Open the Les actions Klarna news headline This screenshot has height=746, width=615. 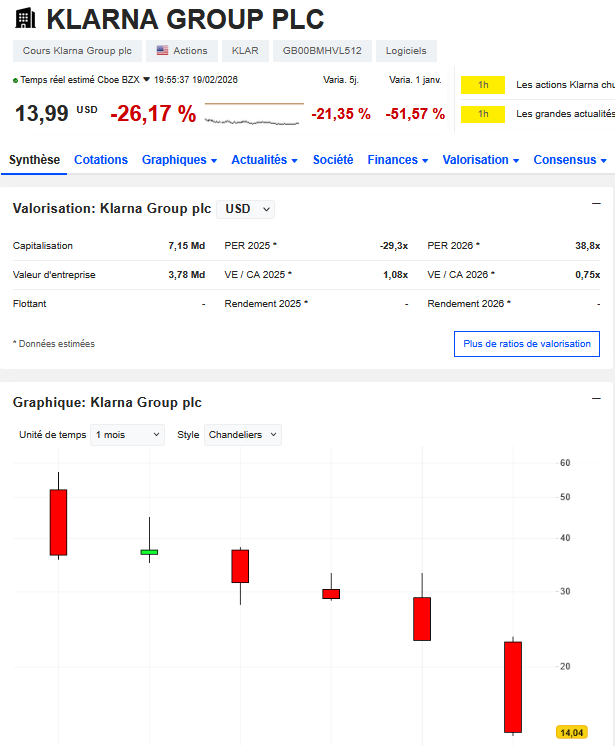565,85
